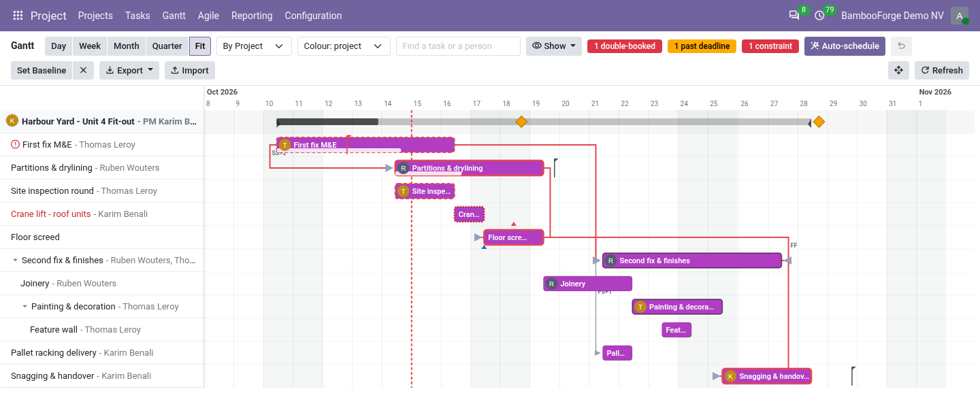Click the deadline flag on Snagging row
This screenshot has width=980, height=404.
[x=853, y=376]
